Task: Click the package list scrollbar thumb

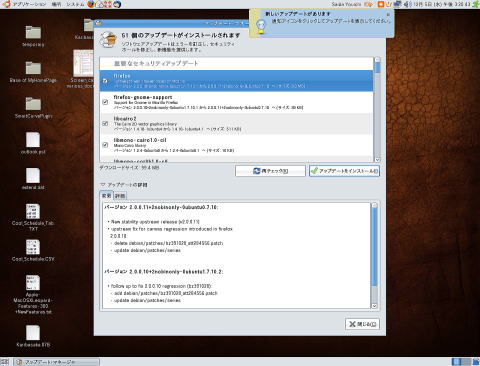Action: coord(377,67)
